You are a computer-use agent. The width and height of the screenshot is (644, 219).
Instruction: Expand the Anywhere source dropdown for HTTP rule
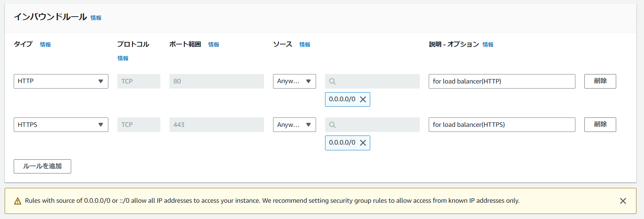coord(294,81)
